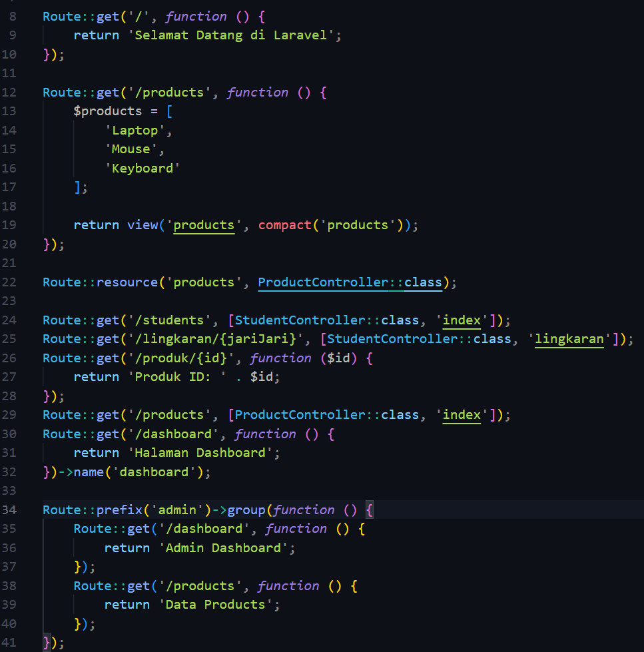The height and width of the screenshot is (652, 644).
Task: Click the closing bracket on line 17
Action: [77, 188]
